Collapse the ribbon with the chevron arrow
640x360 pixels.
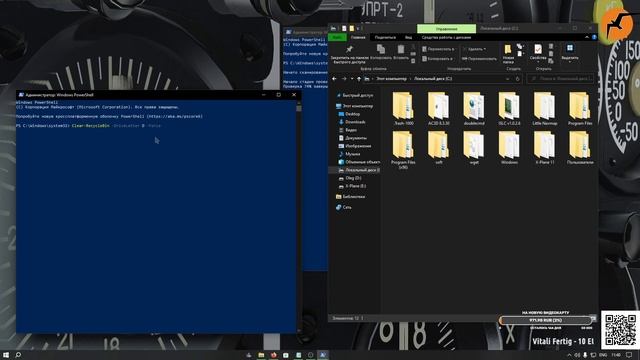click(x=587, y=37)
